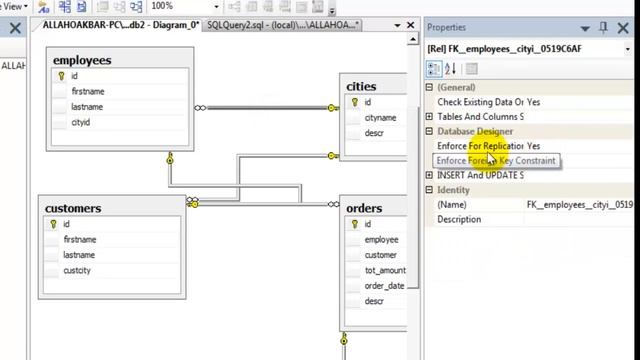Click relationship endpoint at customers table corner
Image resolution: width=640 pixels, height=360 pixels.
pos(193,202)
